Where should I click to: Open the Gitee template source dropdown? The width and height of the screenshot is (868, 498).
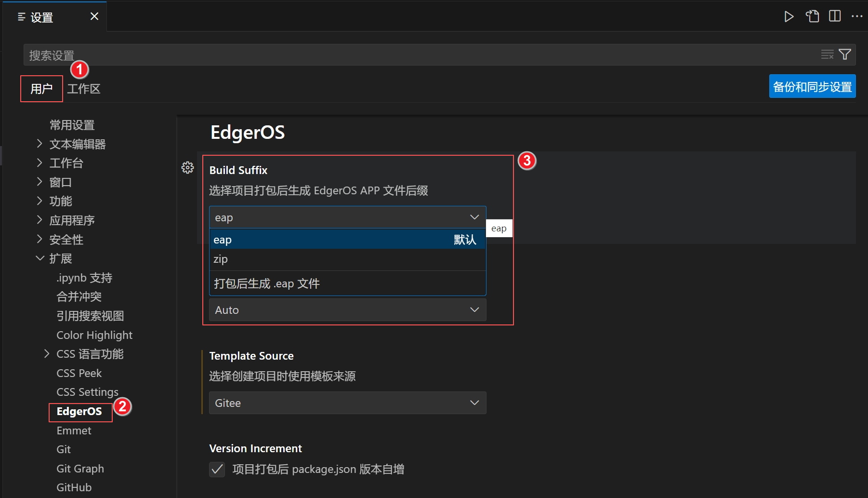(347, 403)
